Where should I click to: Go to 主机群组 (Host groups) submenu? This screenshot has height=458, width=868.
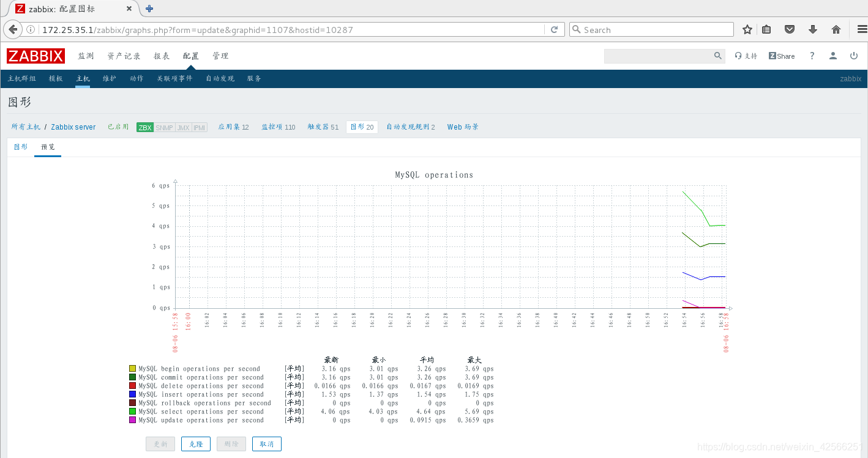(22, 79)
